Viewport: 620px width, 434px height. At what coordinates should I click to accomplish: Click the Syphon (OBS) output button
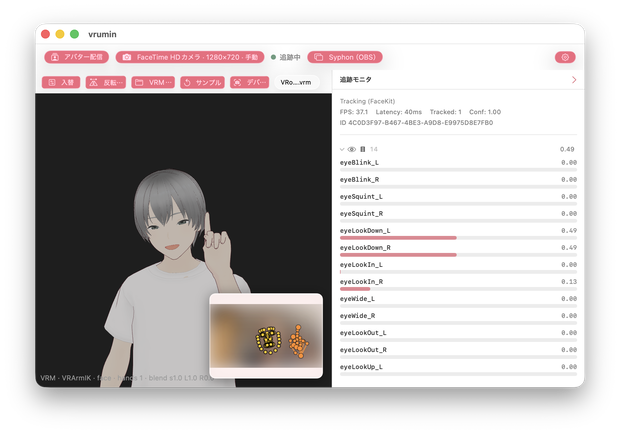(345, 57)
